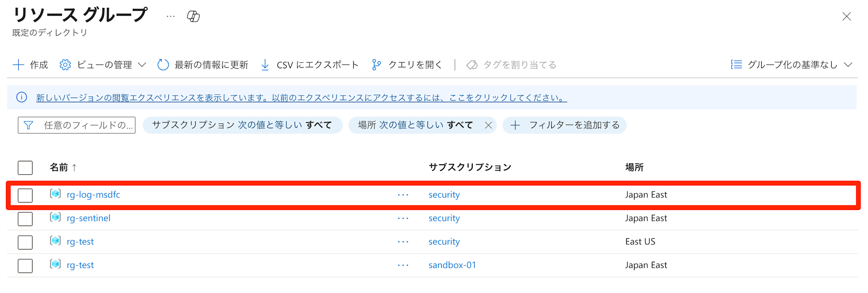
Task: Toggle the select-all checkbox in header
Action: pyautogui.click(x=25, y=167)
